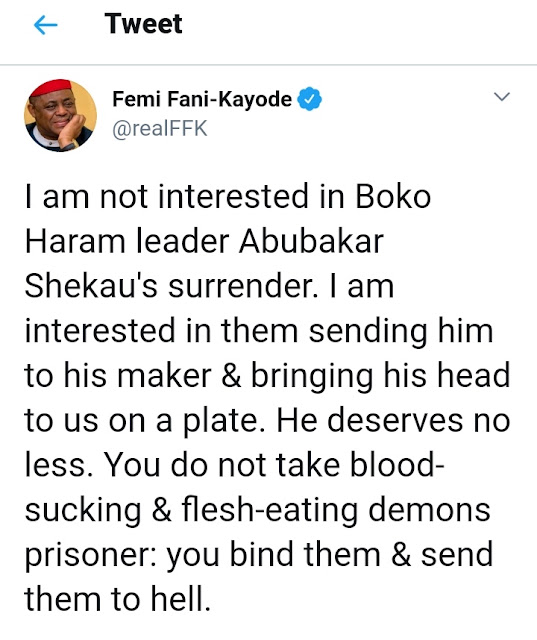Image resolution: width=537 pixels, height=640 pixels.
Task: Click the "flesh-eating demons" phrase
Action: point(336,511)
